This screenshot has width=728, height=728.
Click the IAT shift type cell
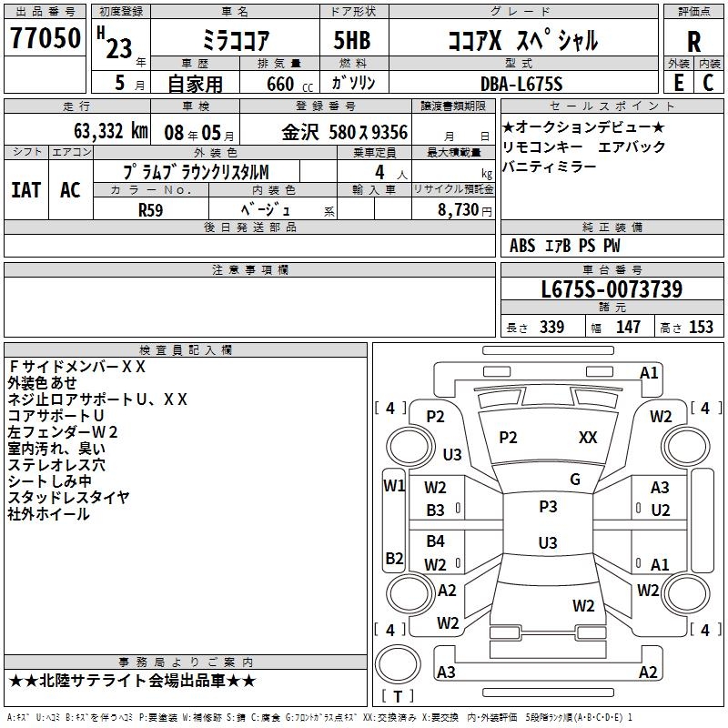pos(26,190)
